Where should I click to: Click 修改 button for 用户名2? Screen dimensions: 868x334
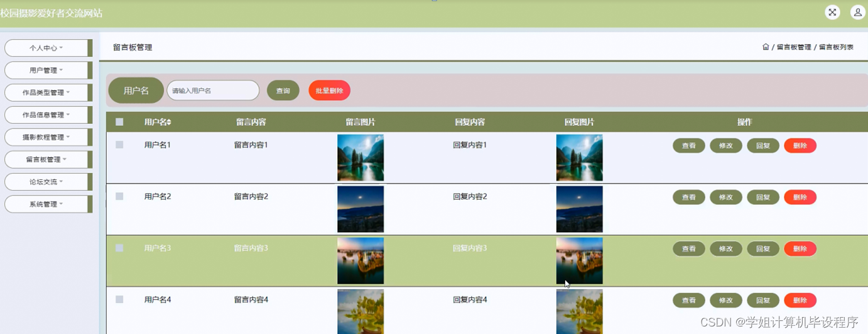[x=726, y=197]
